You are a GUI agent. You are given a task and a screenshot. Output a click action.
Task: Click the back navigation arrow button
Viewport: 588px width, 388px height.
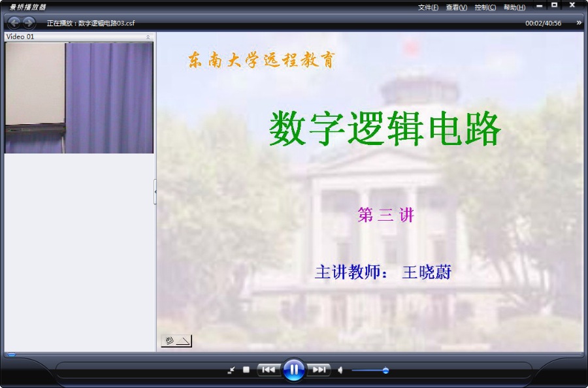14,23
